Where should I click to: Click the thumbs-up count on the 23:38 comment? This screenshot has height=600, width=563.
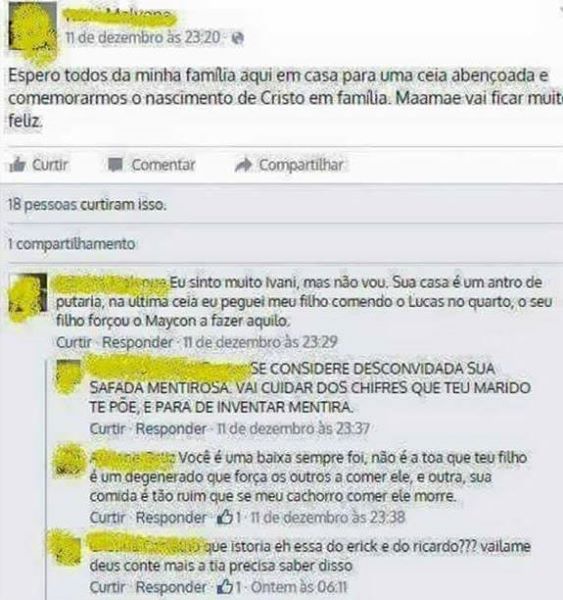tap(229, 518)
